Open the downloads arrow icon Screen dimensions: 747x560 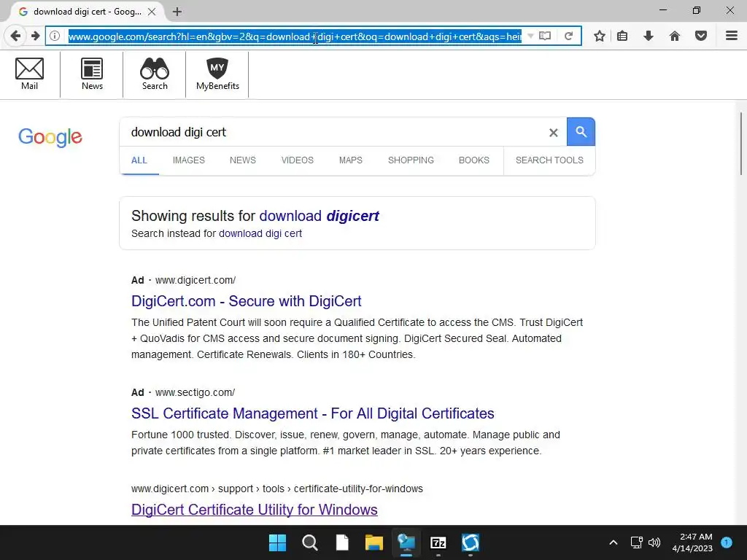(x=649, y=36)
